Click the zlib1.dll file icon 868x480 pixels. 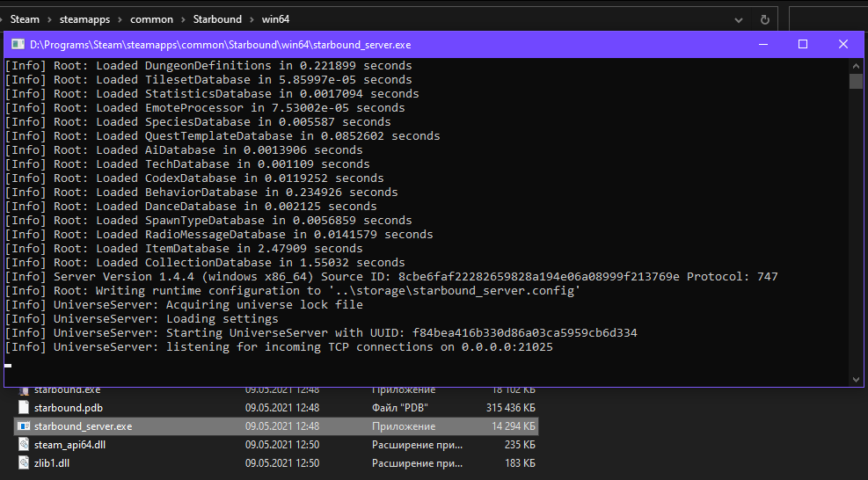(x=23, y=462)
